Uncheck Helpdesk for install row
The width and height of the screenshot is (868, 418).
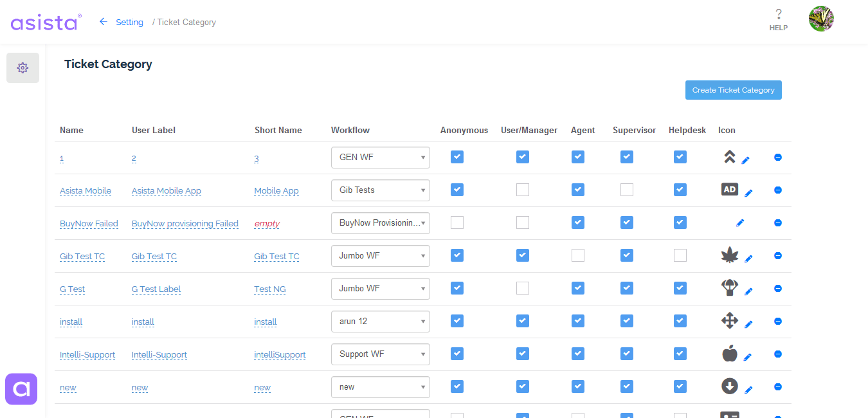(x=680, y=321)
